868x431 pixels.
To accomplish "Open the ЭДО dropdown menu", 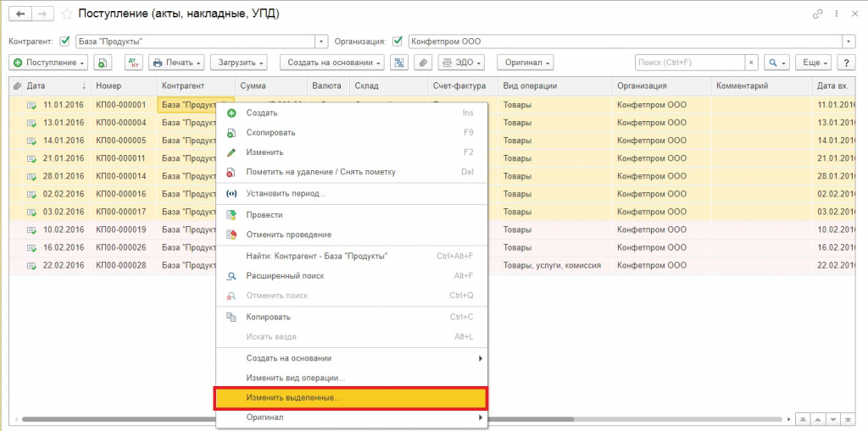I will click(x=461, y=63).
